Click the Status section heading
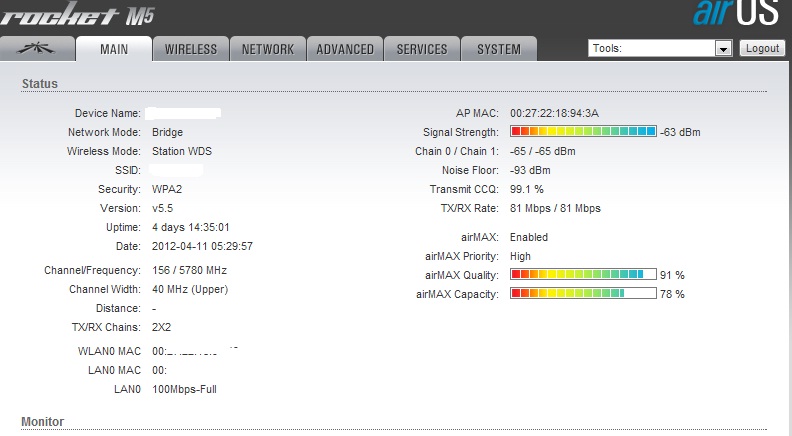The height and width of the screenshot is (436, 792). pyautogui.click(x=40, y=84)
